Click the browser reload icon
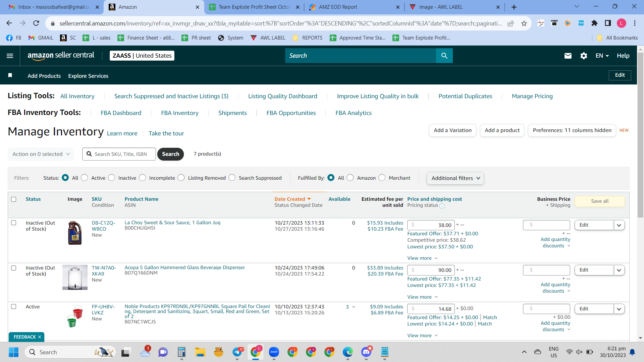 pos(36,23)
